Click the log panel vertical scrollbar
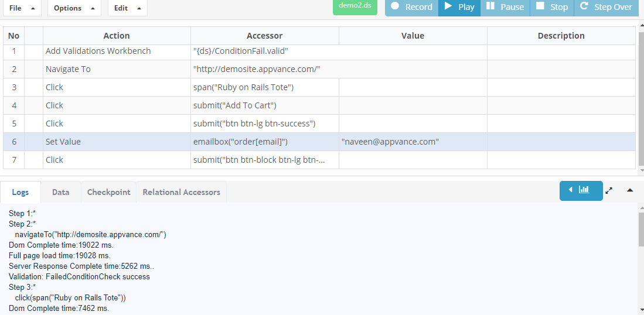644x315 pixels. coord(641,230)
